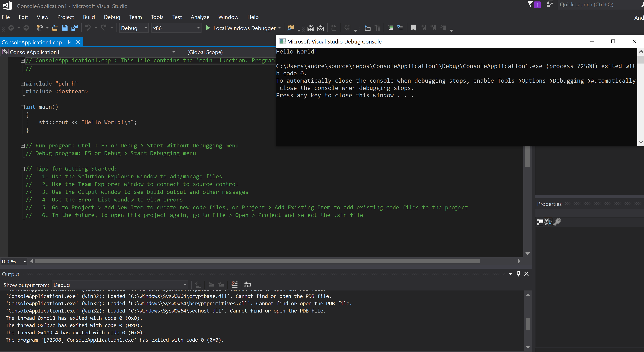This screenshot has height=352, width=644.
Task: Toggle word wrap in Output panel
Action: pos(248,284)
